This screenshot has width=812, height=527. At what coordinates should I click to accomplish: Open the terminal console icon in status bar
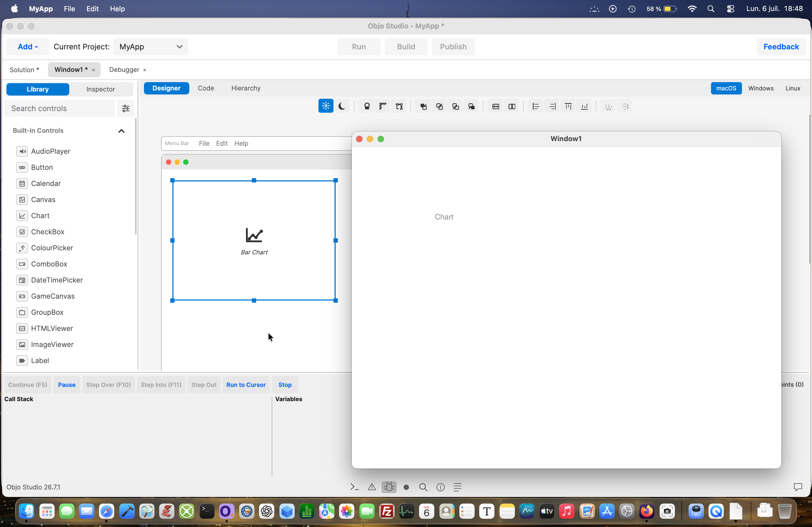(354, 487)
